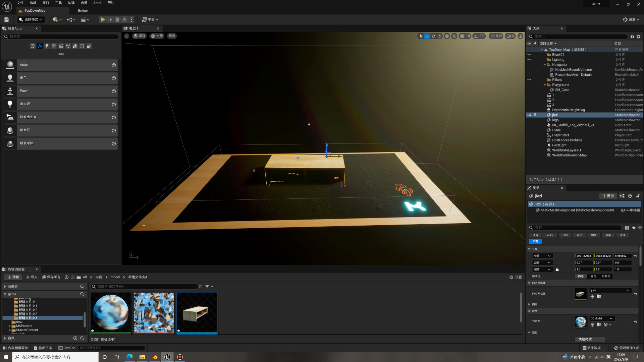Open the viewport layout grid icon
This screenshot has height=362, width=644.
pos(520,36)
